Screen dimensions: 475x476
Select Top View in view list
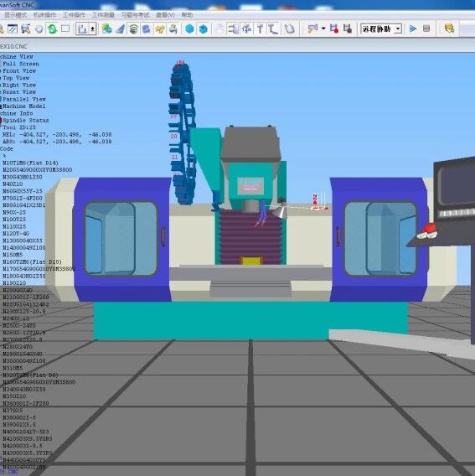(16, 78)
